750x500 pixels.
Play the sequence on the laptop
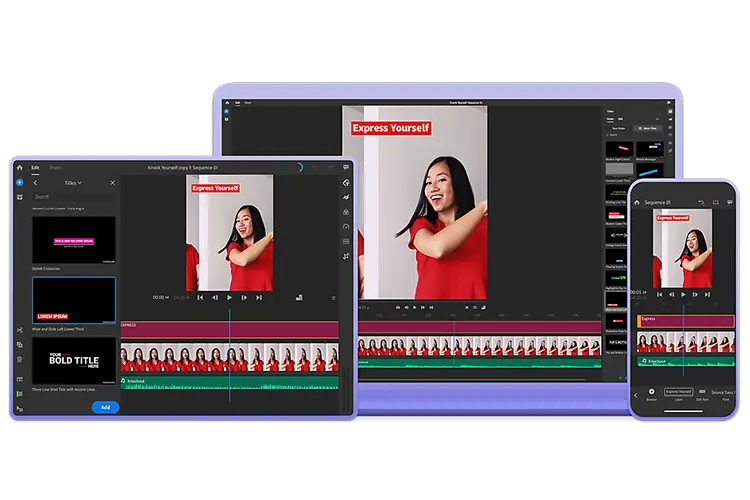click(x=414, y=307)
